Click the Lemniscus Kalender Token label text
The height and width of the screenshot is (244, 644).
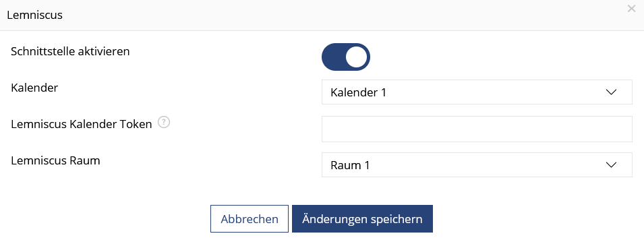[82, 124]
